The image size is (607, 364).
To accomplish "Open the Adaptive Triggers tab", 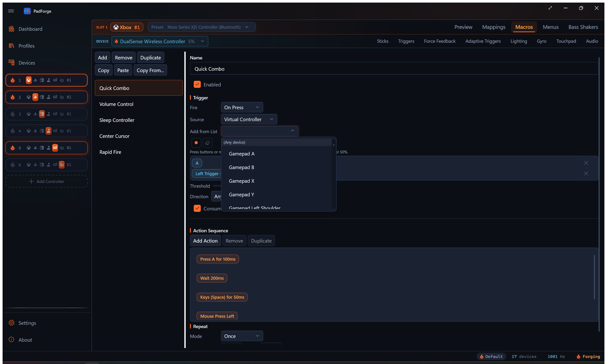I will coord(483,41).
